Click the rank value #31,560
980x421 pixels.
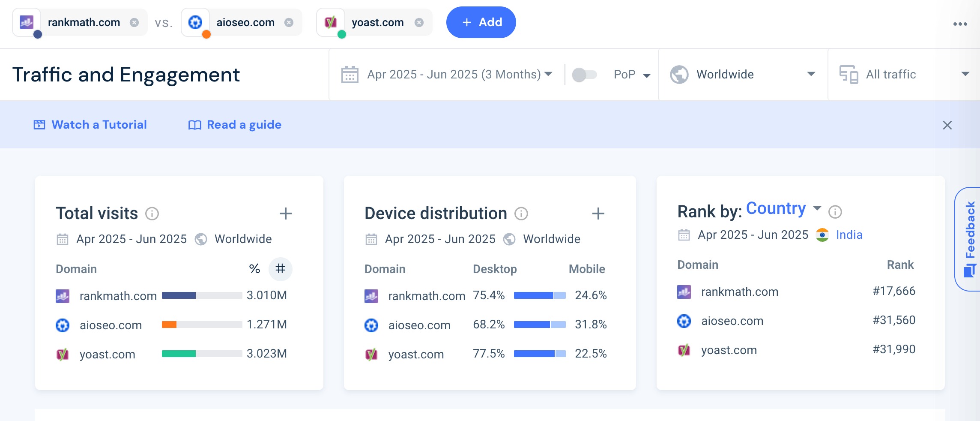coord(894,320)
